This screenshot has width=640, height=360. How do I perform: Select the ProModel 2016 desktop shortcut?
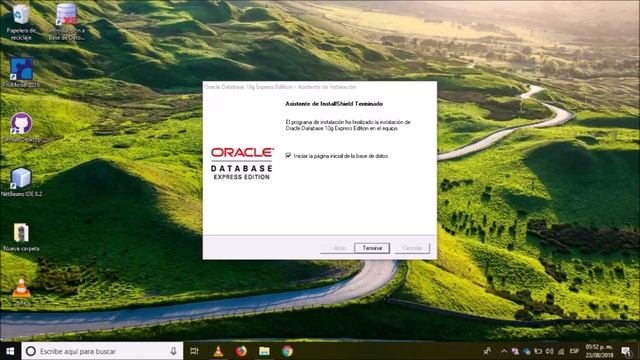21,72
